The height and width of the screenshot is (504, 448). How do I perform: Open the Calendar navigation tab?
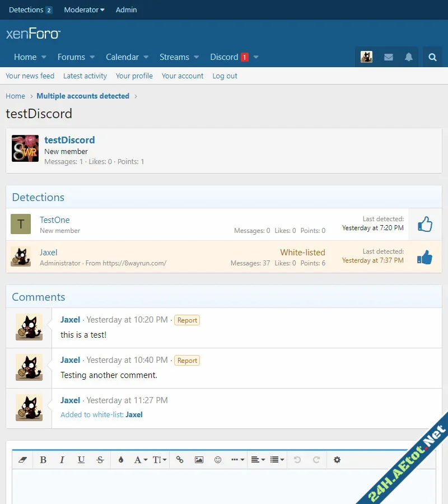pos(122,57)
